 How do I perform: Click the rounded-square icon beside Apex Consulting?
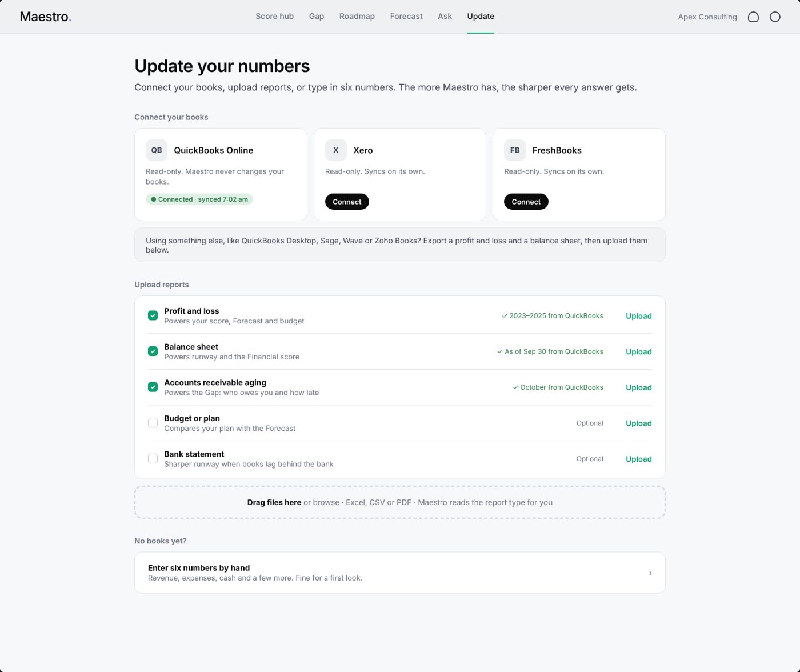[x=753, y=17]
